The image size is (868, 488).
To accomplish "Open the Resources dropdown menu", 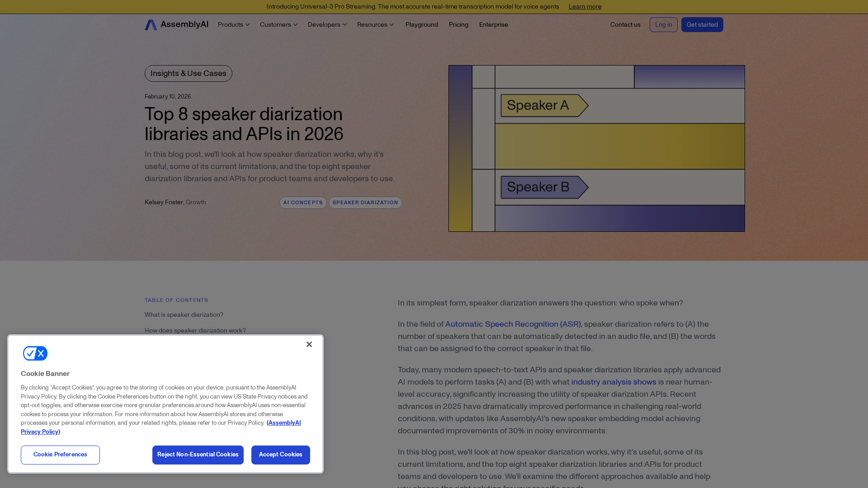I will coord(375,25).
